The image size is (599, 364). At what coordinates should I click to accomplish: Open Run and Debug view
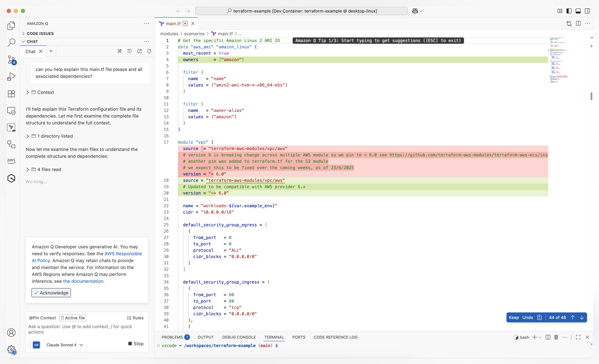point(11,77)
